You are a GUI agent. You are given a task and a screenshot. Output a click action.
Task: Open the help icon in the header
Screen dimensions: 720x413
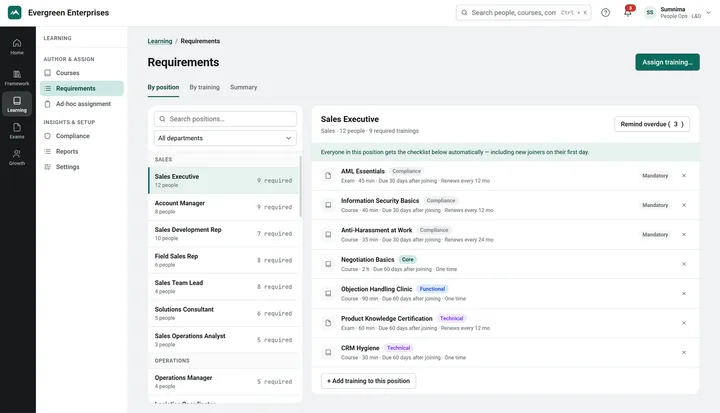(x=606, y=13)
